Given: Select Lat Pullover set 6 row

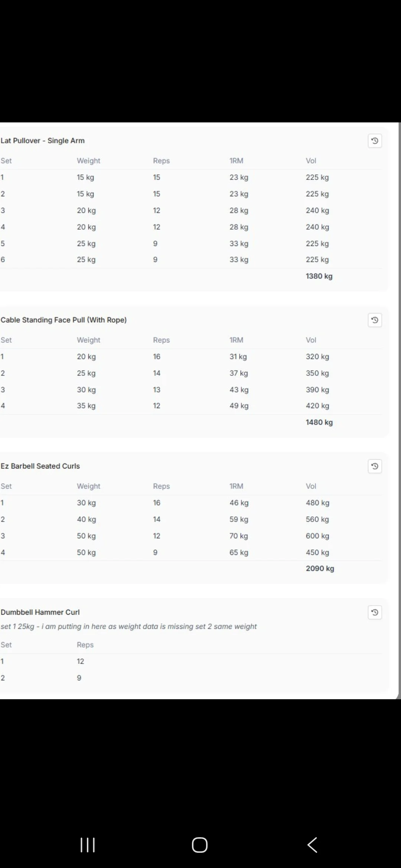Looking at the screenshot, I should 191,260.
